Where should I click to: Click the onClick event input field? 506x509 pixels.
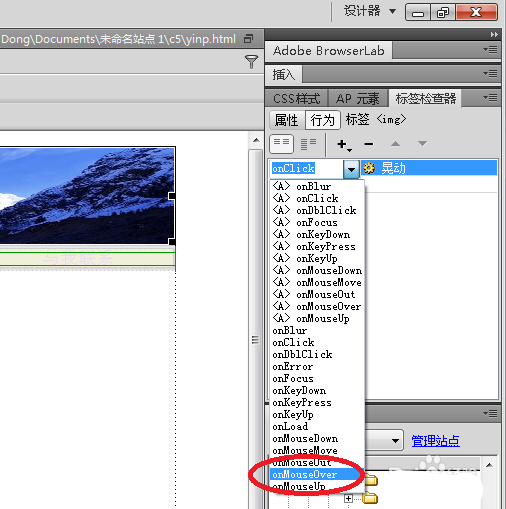point(307,169)
